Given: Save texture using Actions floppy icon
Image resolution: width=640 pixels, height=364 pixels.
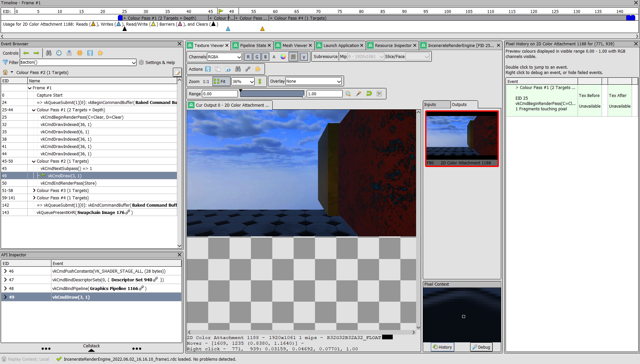Looking at the screenshot, I should [208, 69].
